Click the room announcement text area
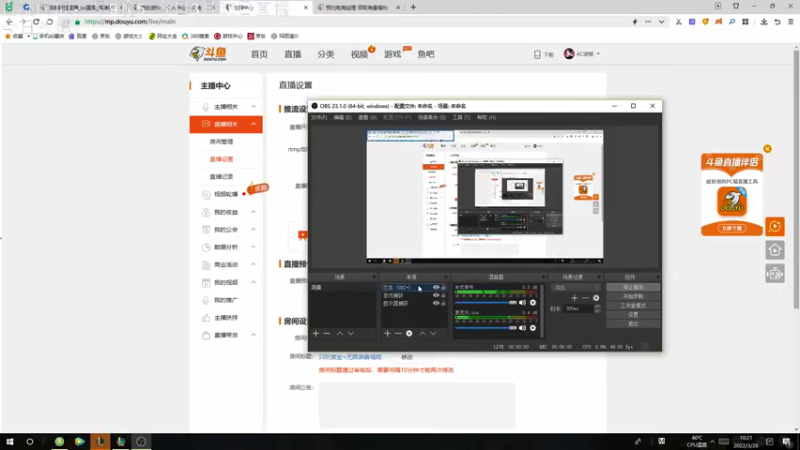The image size is (800, 450). tap(417, 406)
